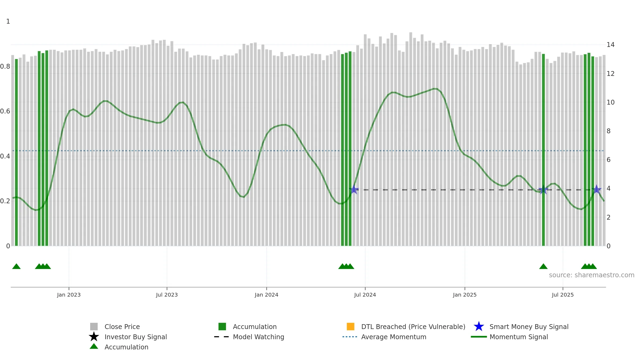The image size is (644, 362).
Task: Click the green Accumulation square legend icon
Action: click(222, 327)
